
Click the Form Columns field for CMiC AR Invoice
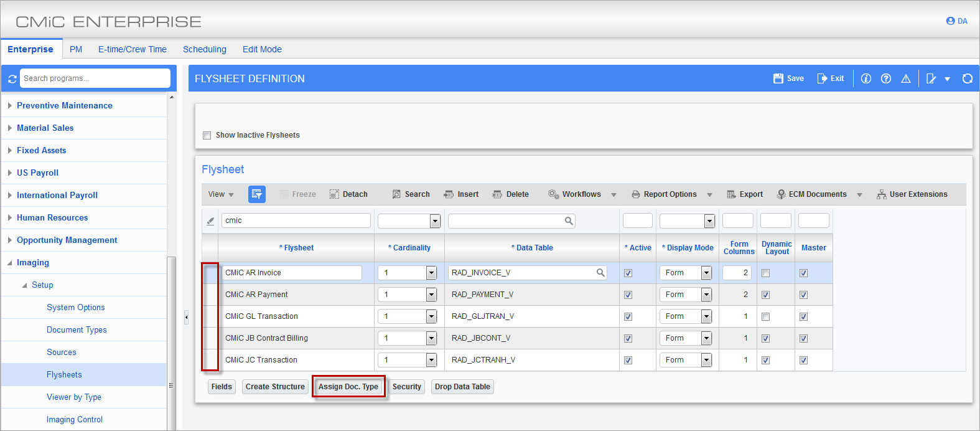pyautogui.click(x=737, y=273)
